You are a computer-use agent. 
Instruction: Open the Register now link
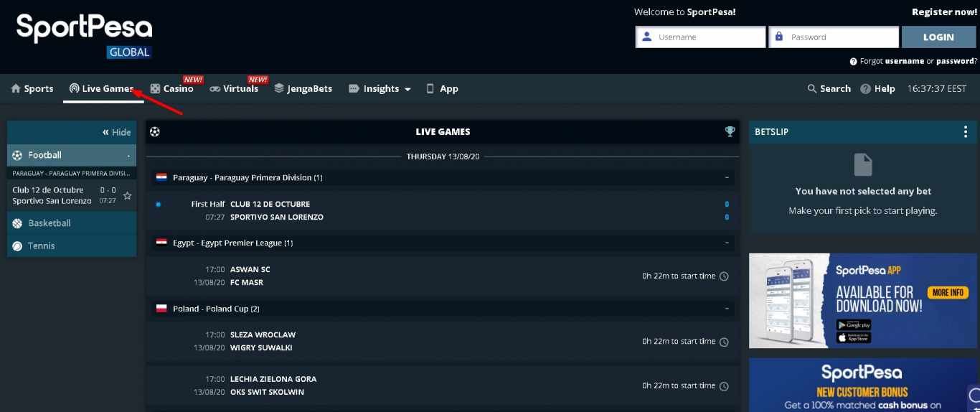(944, 12)
